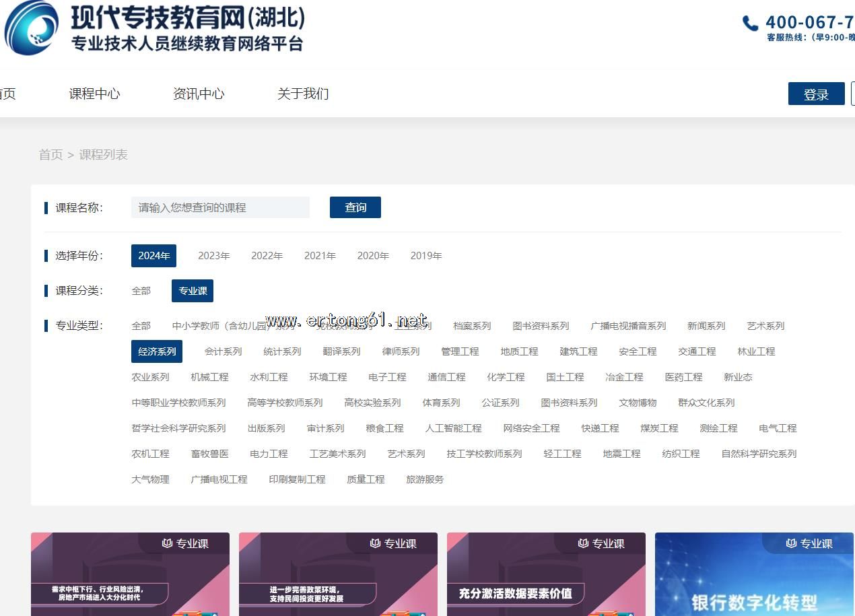Select the 专业课 category filter

[193, 291]
